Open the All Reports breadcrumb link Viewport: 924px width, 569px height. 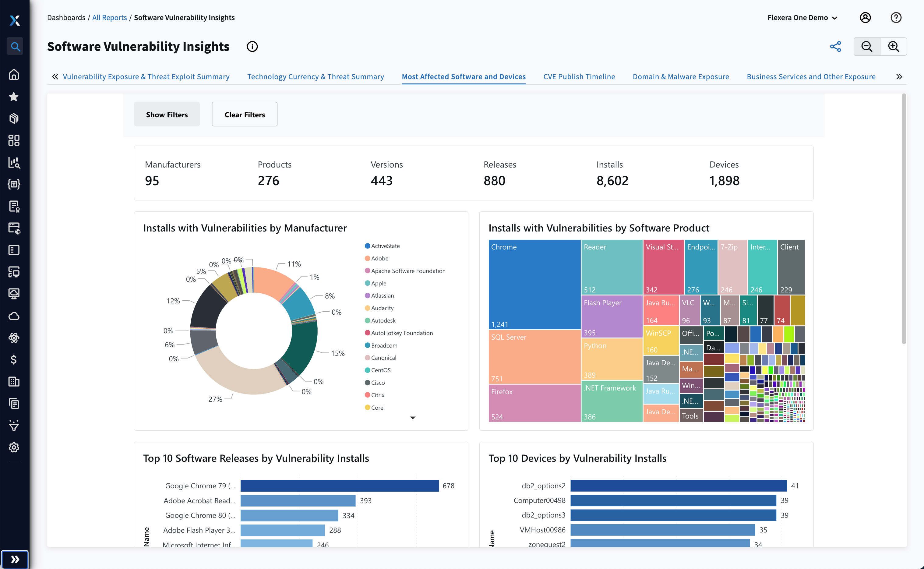109,17
